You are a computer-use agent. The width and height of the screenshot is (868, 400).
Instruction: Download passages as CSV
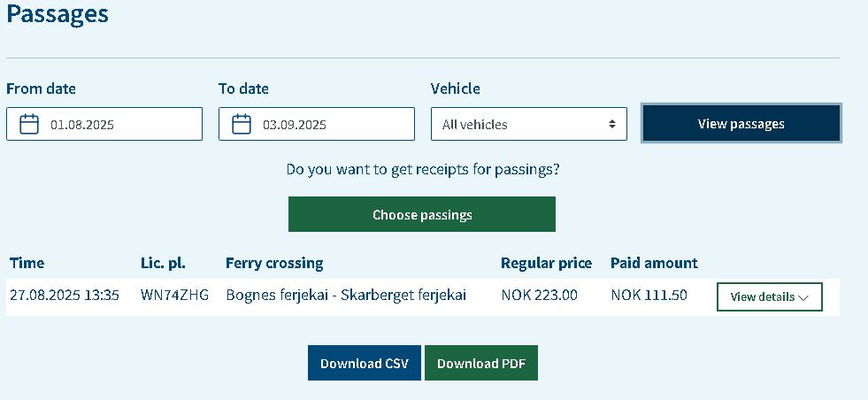[365, 364]
